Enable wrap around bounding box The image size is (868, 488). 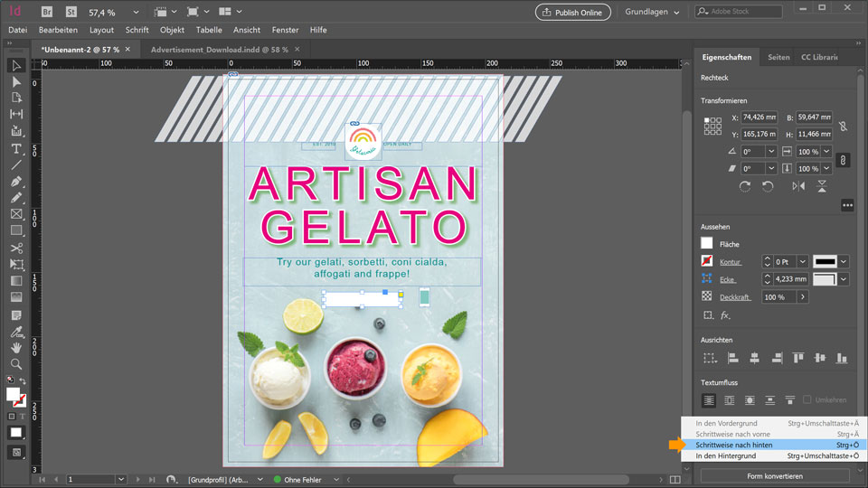[729, 399]
